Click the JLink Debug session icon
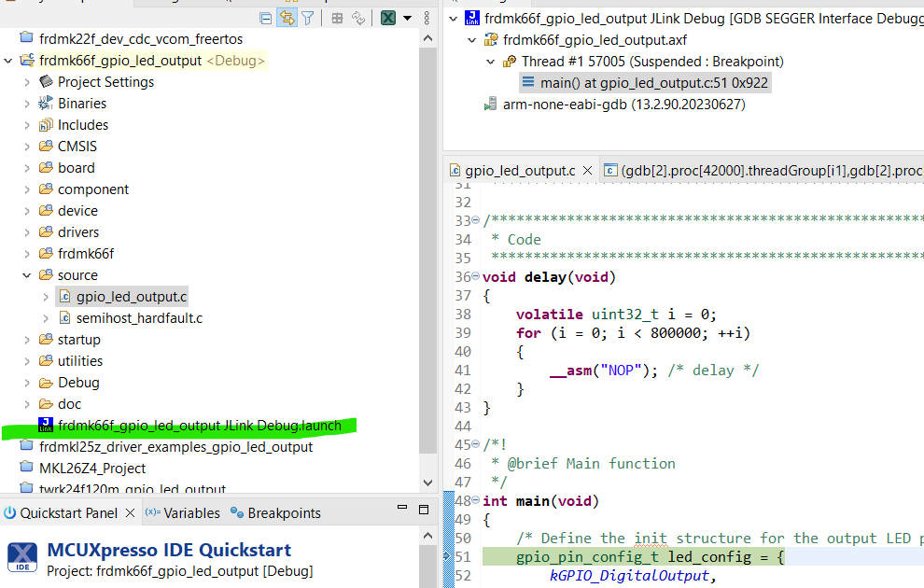This screenshot has height=588, width=924. [472, 19]
